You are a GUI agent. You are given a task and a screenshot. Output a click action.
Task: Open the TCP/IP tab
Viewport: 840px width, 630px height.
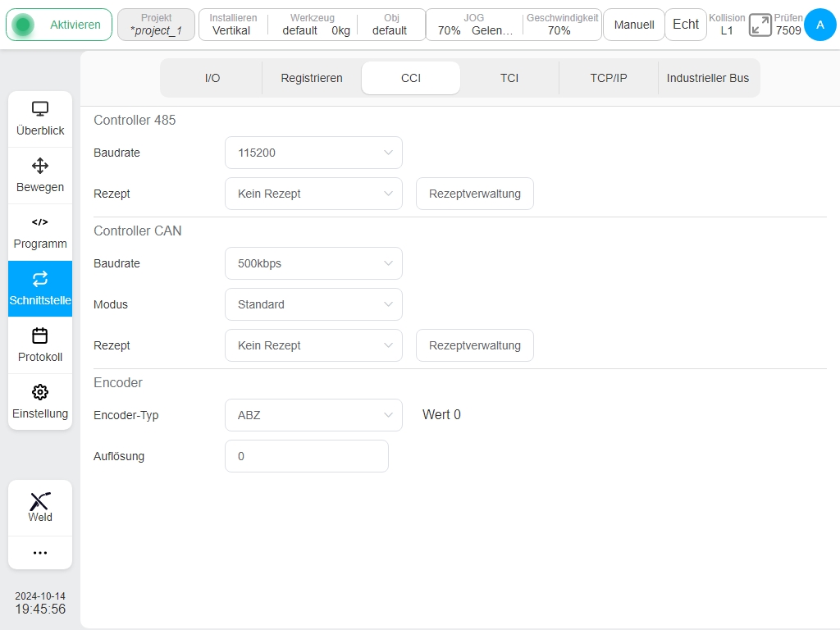609,78
